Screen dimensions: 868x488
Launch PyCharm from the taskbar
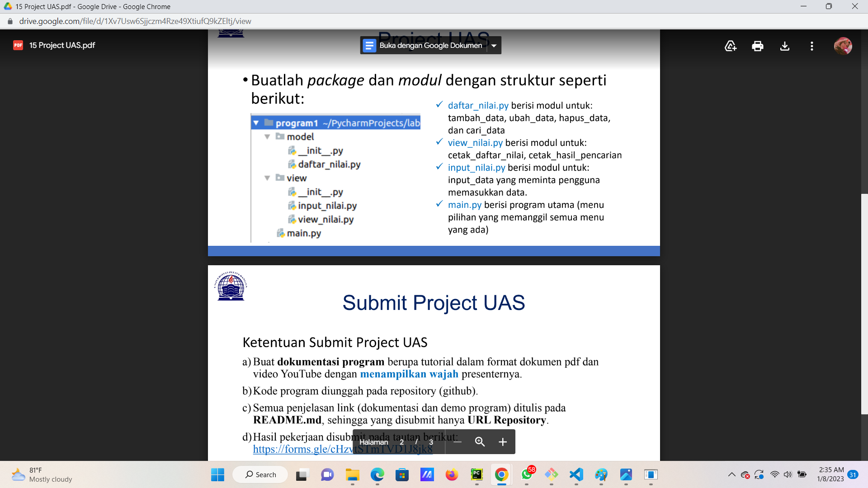tap(477, 475)
